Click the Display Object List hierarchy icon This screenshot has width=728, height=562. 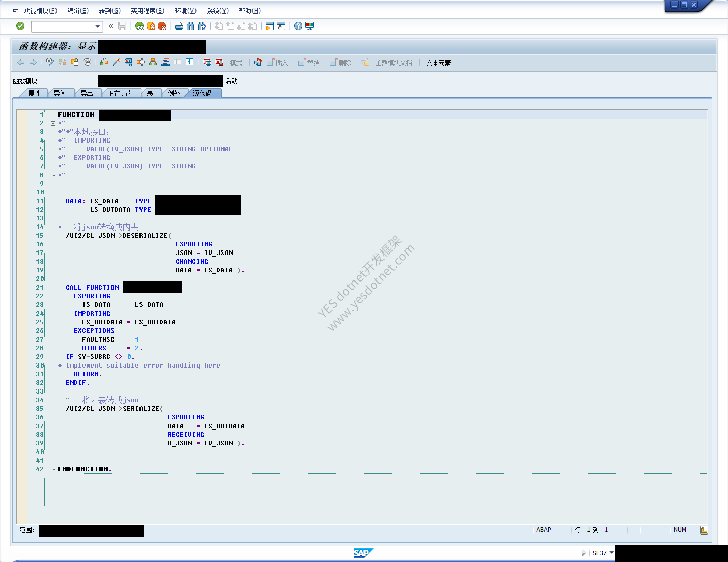click(x=153, y=62)
